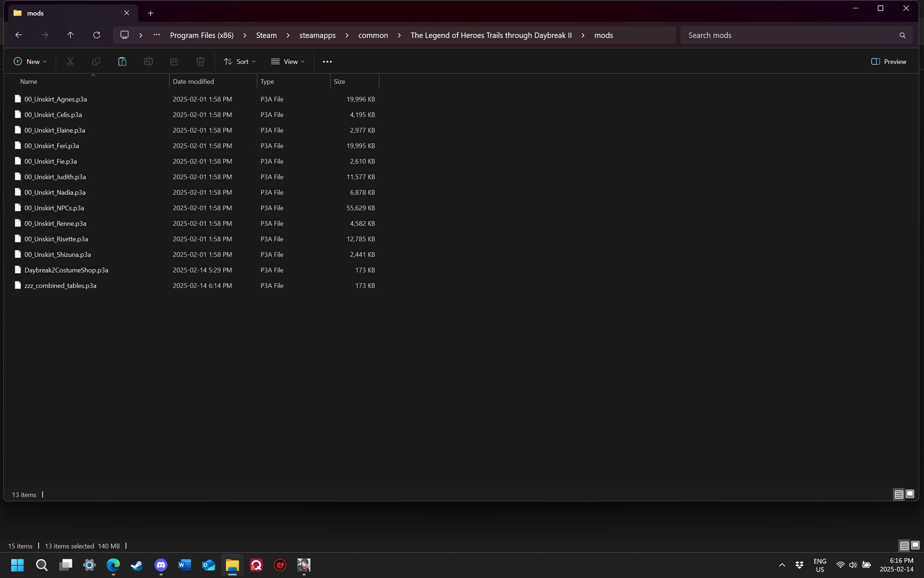This screenshot has width=924, height=578.
Task: Show hidden path via ellipsis in breadcrumb
Action: pos(157,35)
